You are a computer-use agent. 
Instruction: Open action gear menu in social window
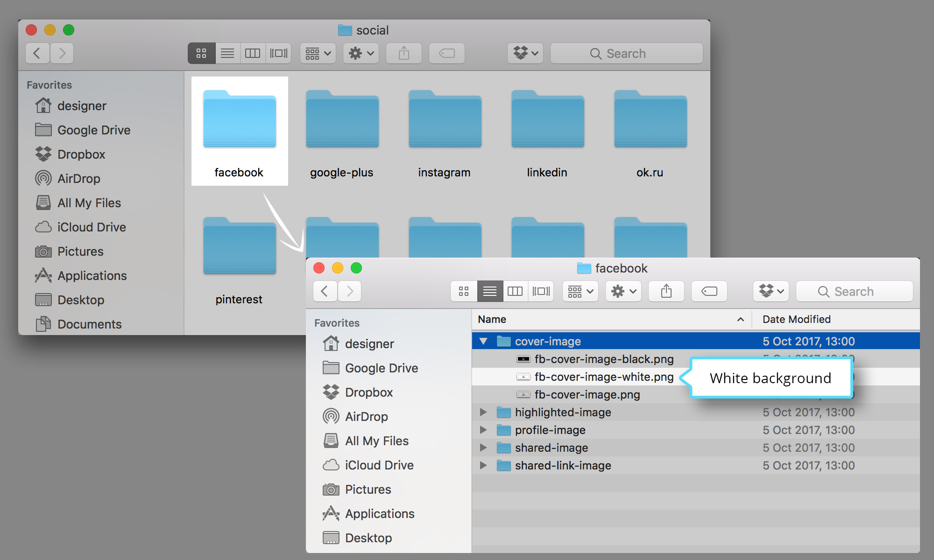coord(361,53)
